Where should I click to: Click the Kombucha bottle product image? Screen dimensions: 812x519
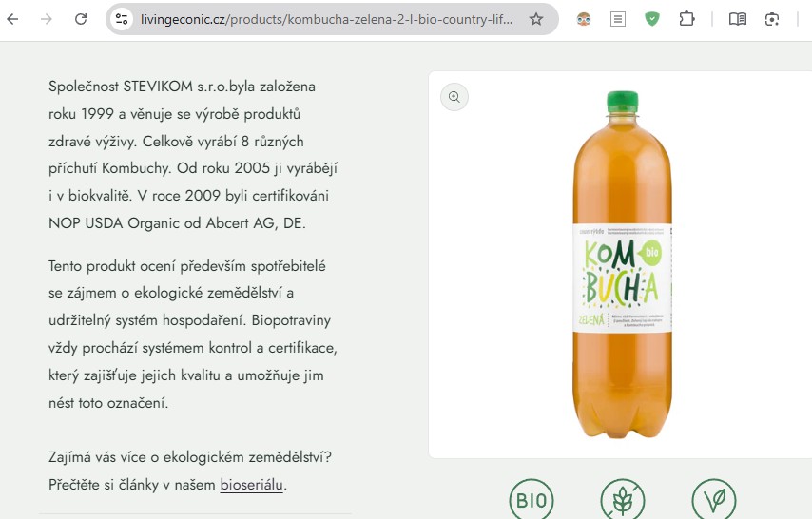point(622,264)
